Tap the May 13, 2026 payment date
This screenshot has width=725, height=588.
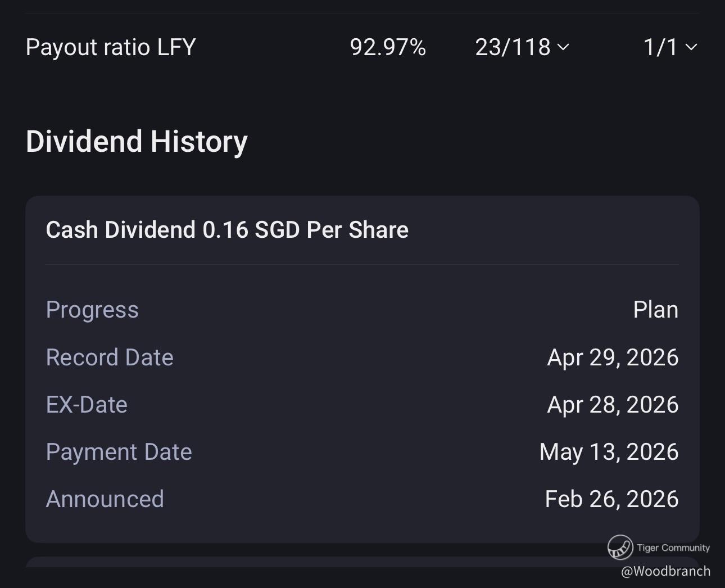click(x=609, y=452)
